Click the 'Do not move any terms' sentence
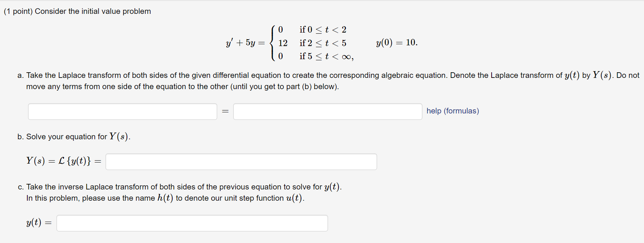Viewport: 644px width, 243px height. click(333, 81)
